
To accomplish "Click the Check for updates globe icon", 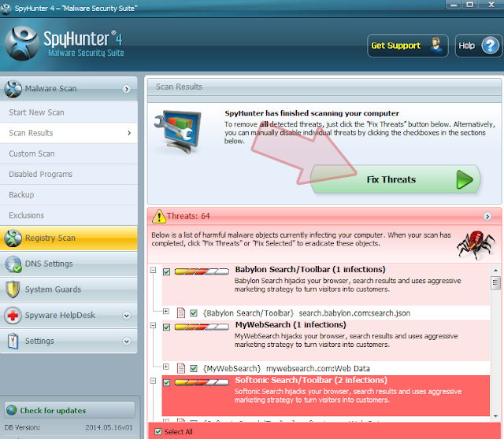I will (11, 410).
